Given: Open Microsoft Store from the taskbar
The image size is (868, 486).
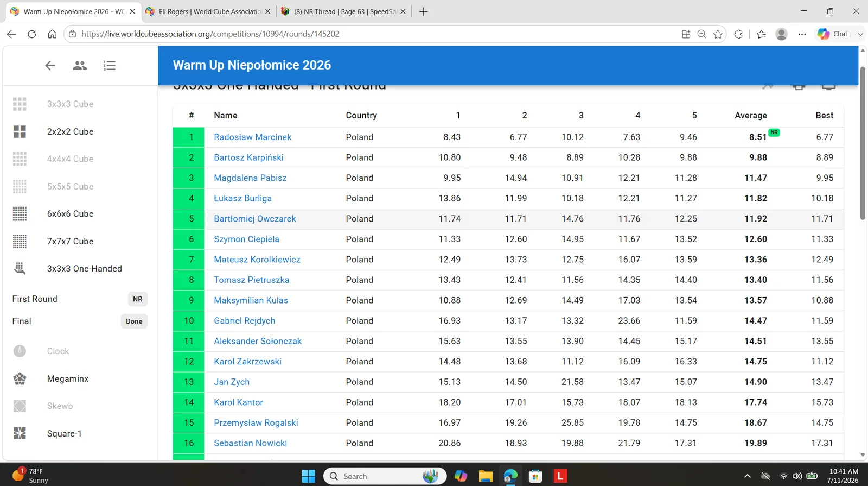Looking at the screenshot, I should 535,476.
